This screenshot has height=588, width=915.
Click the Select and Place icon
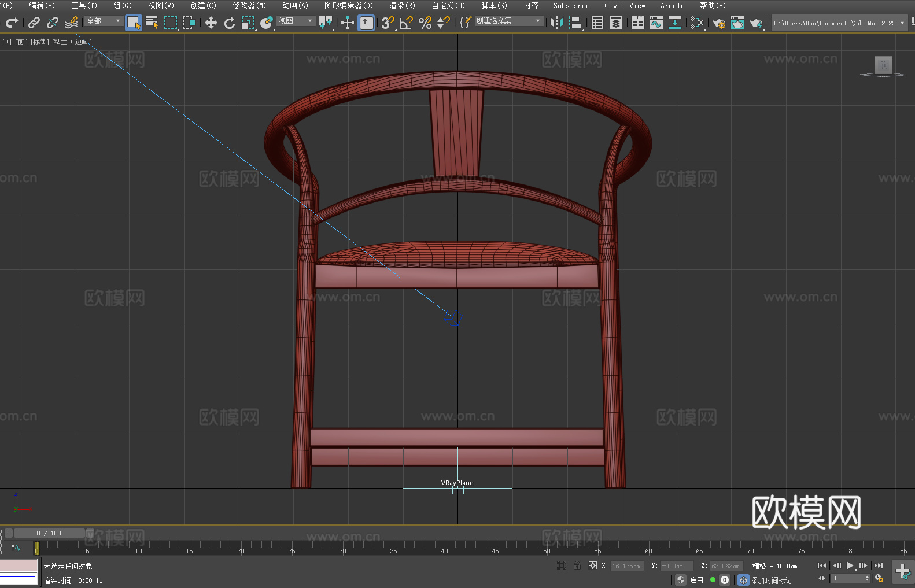pyautogui.click(x=267, y=23)
